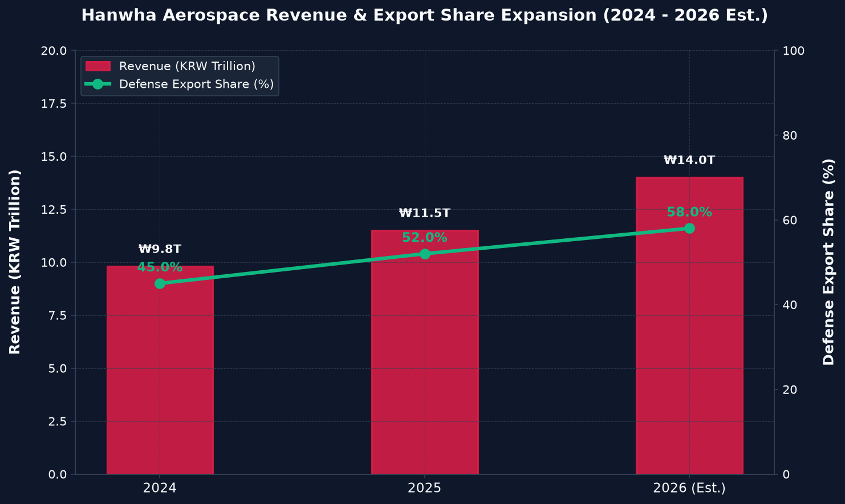
Task: Click the 0.0 left axis tick
Action: (57, 474)
